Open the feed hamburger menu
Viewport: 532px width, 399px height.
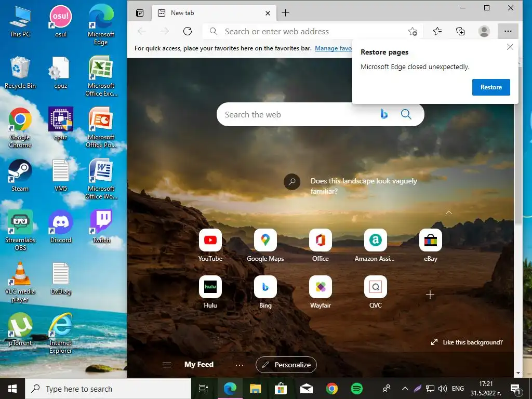tap(167, 365)
